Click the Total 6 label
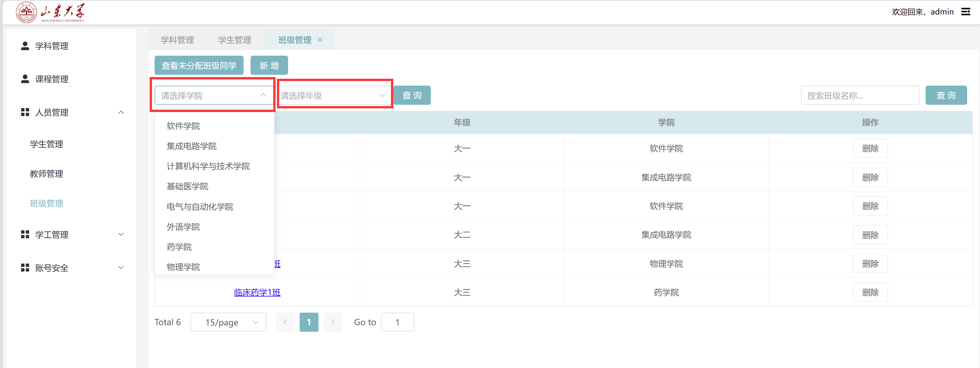This screenshot has width=980, height=368. click(167, 322)
